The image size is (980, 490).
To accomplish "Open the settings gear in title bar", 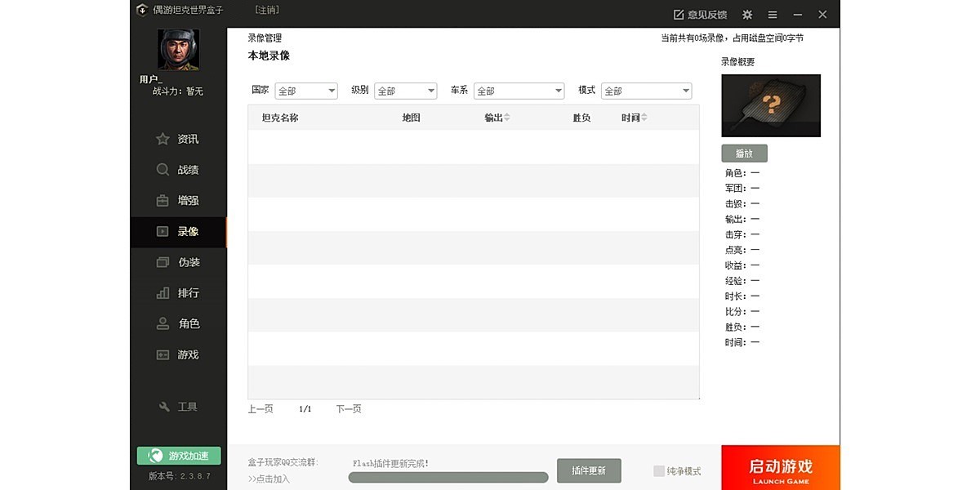I will [746, 14].
